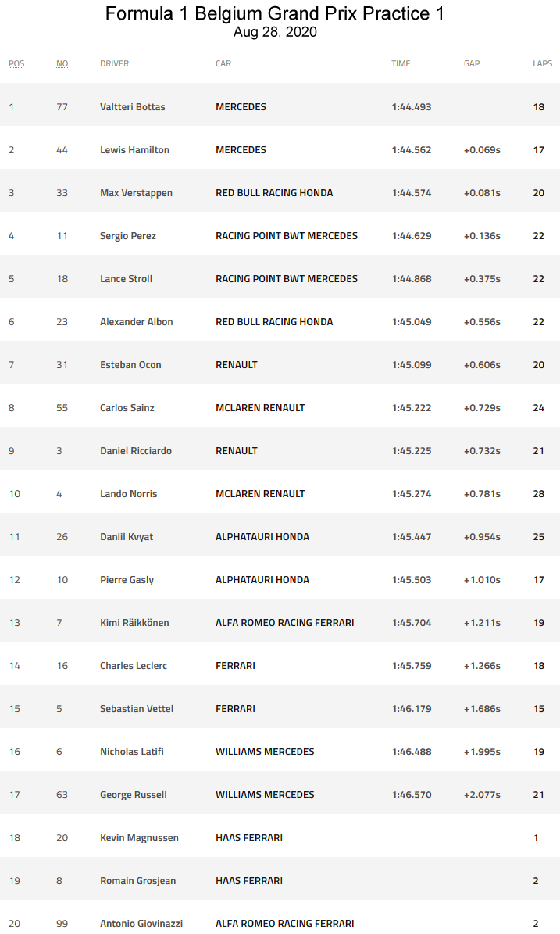Select Lando Norris's 28 laps cell

(x=539, y=494)
